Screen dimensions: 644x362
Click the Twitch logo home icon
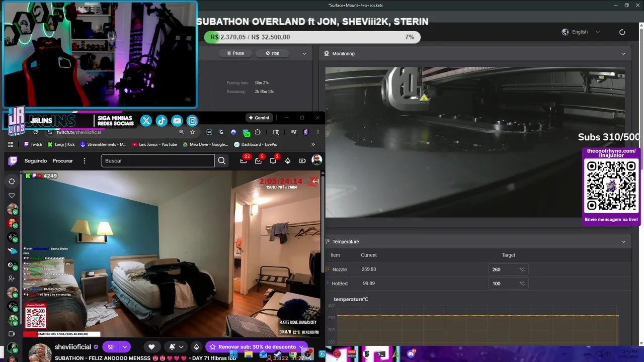click(13, 161)
